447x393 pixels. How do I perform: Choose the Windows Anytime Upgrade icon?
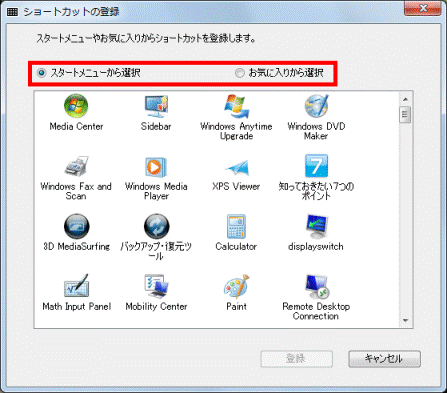pos(236,106)
